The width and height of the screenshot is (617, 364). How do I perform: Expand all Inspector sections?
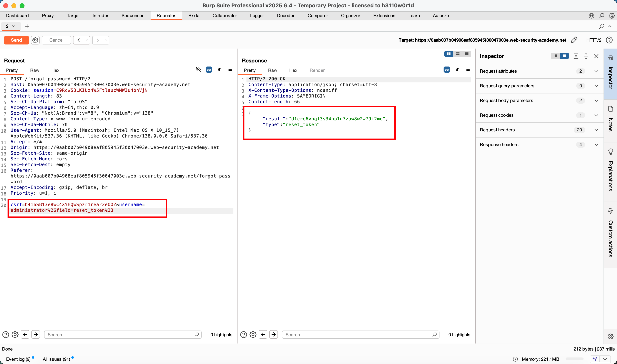576,56
